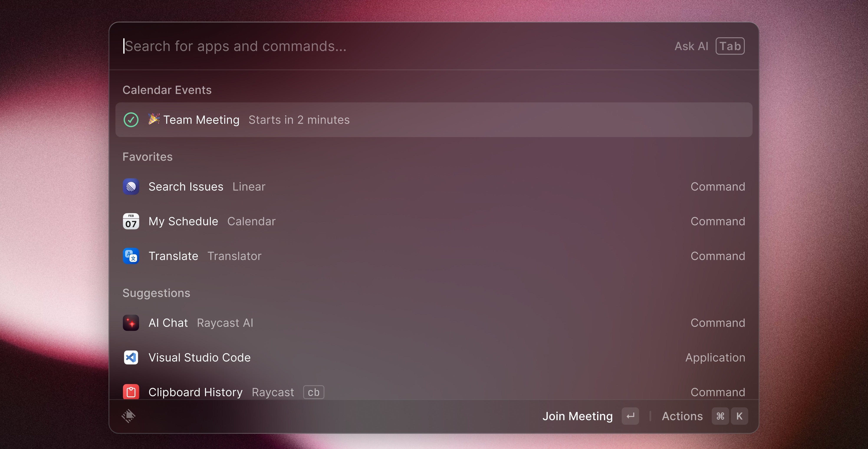Click the Raycast AI sparkle icon
This screenshot has width=868, height=449.
pos(131,323)
